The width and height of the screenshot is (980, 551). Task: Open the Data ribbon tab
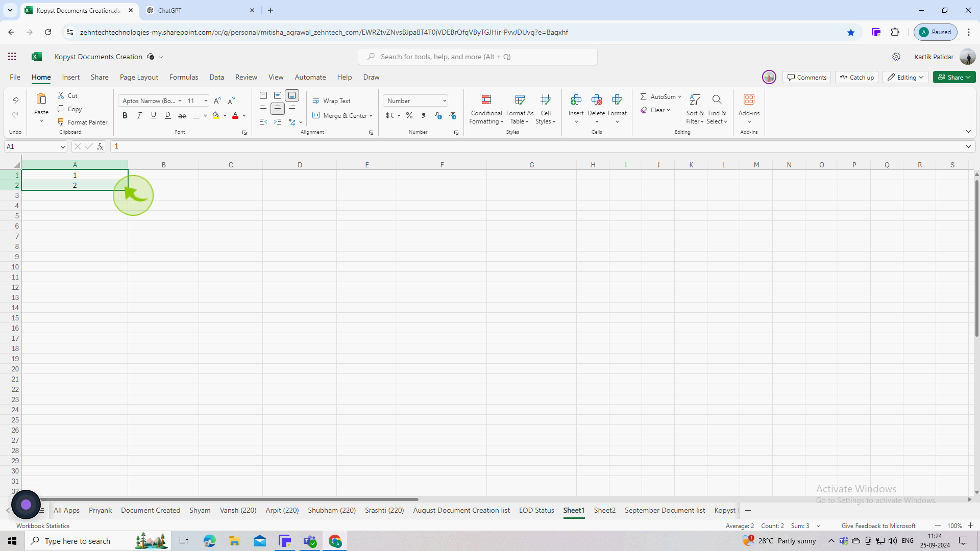pyautogui.click(x=217, y=77)
